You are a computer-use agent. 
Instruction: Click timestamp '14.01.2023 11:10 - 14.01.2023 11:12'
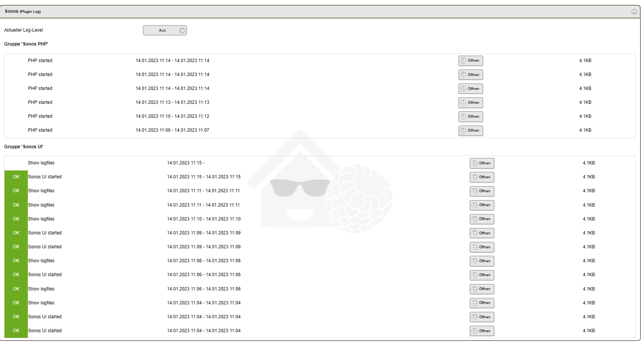coord(172,116)
